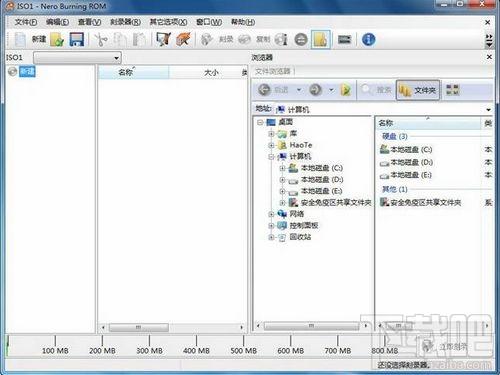The width and height of the screenshot is (500, 375).
Task: Open the 窗口(W) menu
Action: tap(209, 22)
